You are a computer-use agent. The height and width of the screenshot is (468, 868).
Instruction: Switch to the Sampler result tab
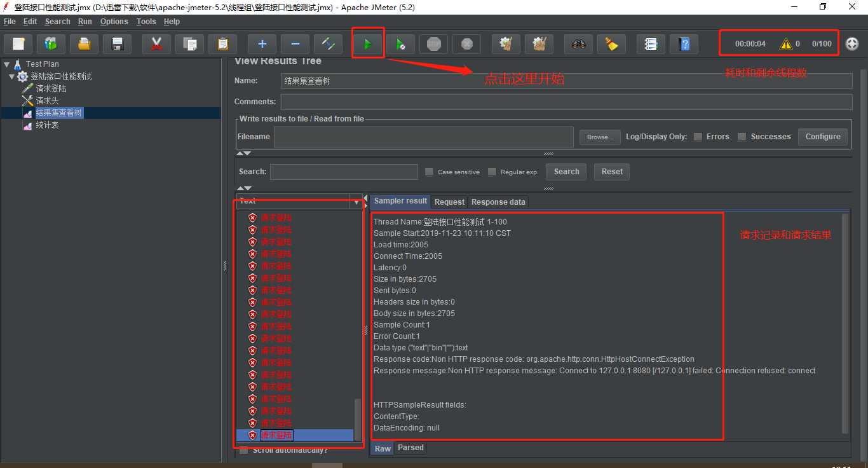pyautogui.click(x=400, y=201)
